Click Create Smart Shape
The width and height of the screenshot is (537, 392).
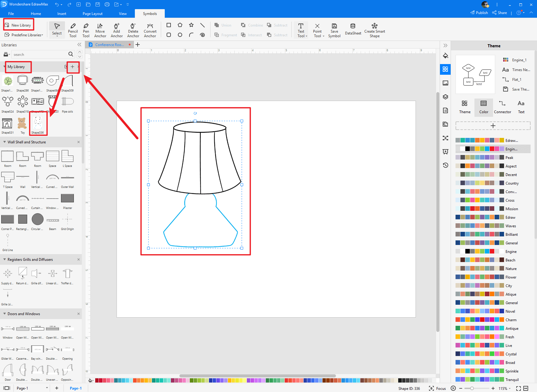point(374,30)
